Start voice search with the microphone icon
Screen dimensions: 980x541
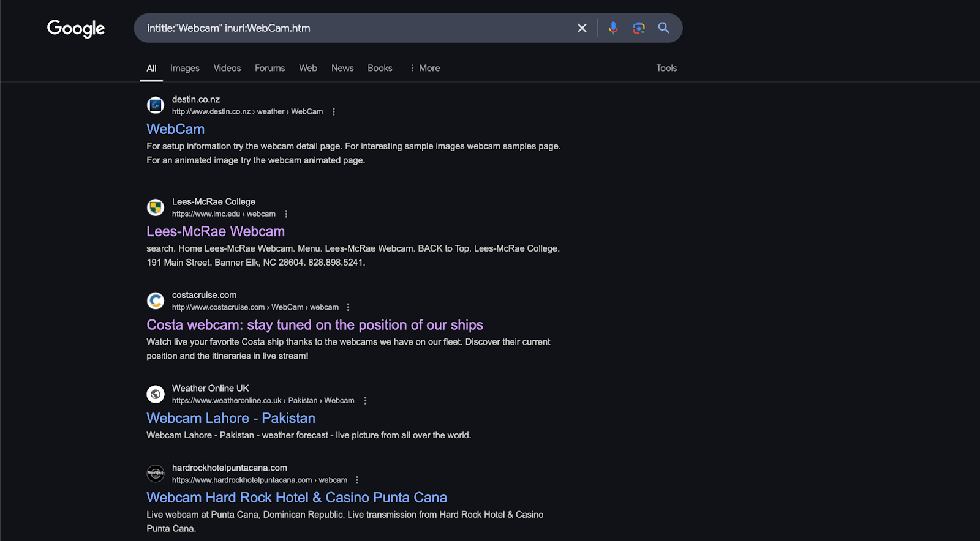click(613, 28)
